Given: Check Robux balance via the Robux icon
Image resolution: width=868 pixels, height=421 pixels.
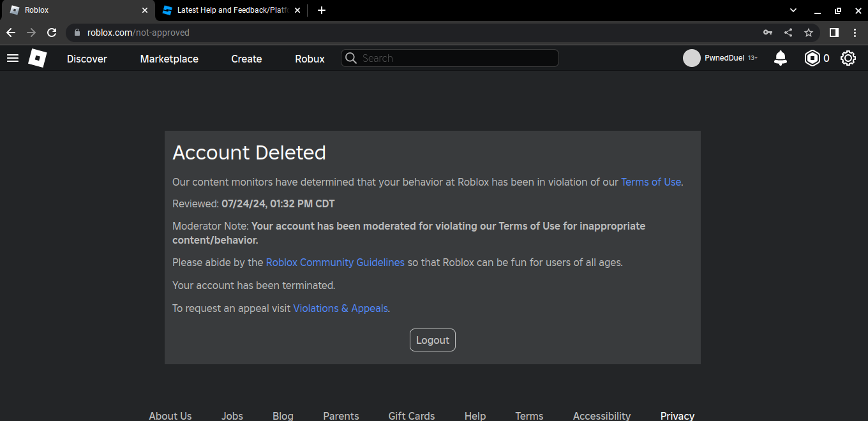Looking at the screenshot, I should pyautogui.click(x=812, y=58).
